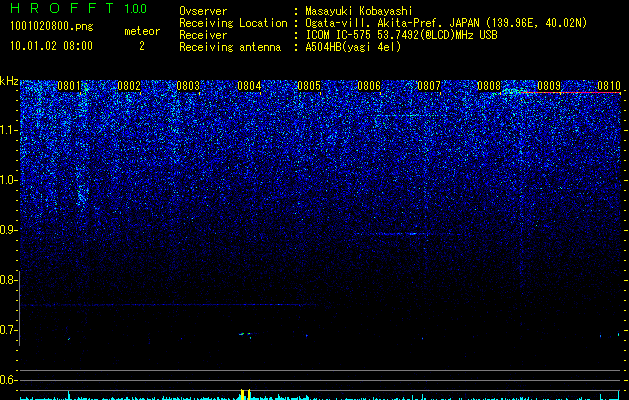Click the 0808 time marker
The width and height of the screenshot is (629, 400).
489,86
